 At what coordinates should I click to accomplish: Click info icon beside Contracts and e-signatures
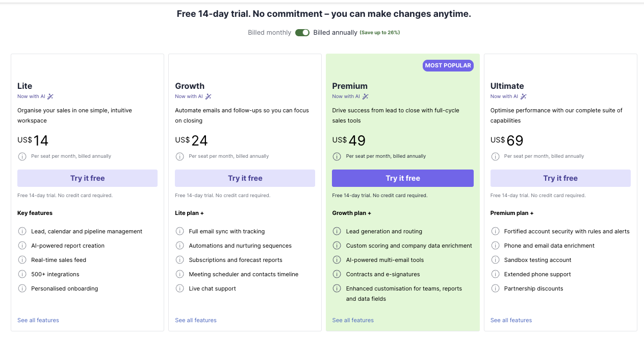click(337, 274)
